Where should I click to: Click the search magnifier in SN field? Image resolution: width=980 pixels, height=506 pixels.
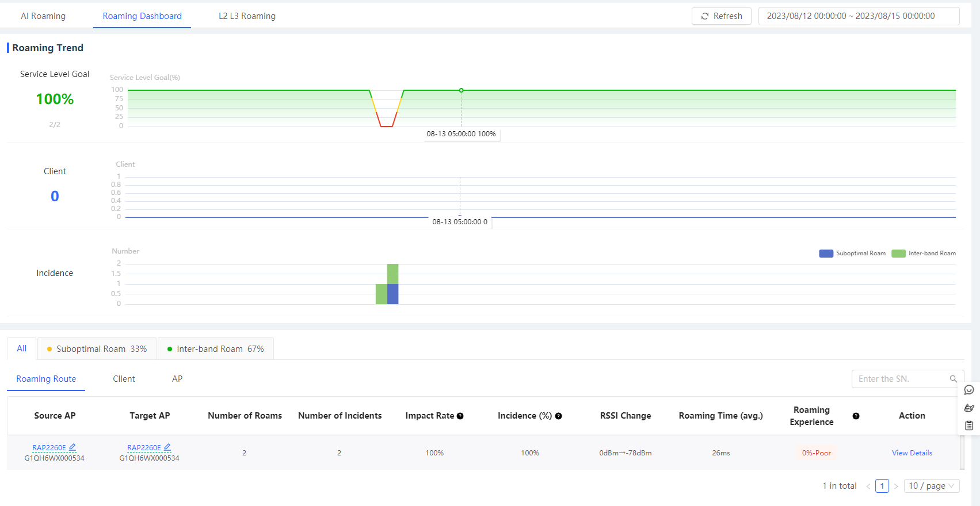click(x=953, y=379)
